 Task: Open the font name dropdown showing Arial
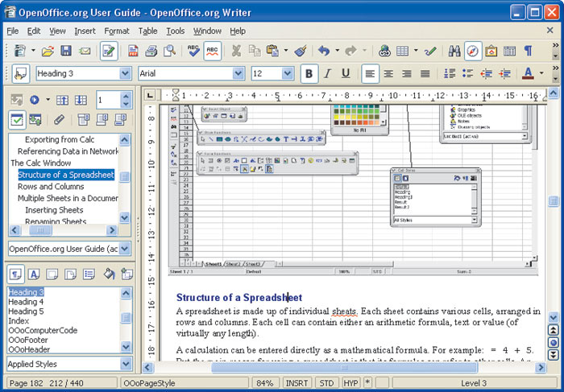pos(238,73)
